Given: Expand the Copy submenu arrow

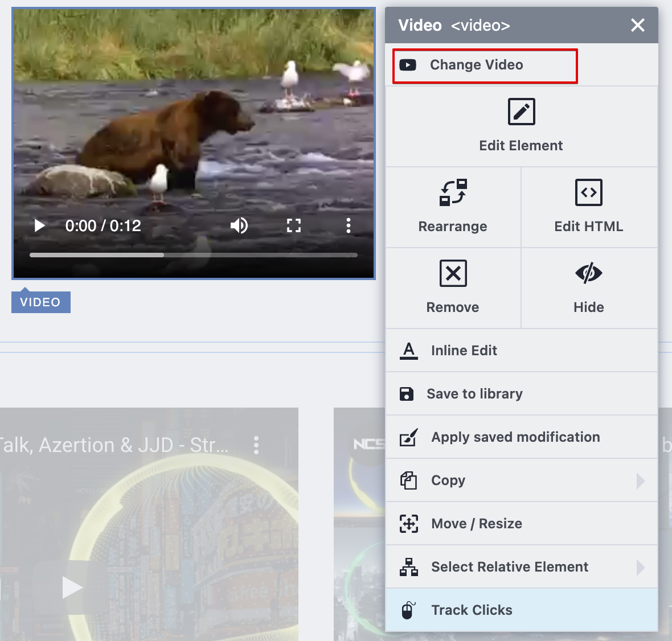Looking at the screenshot, I should 640,480.
